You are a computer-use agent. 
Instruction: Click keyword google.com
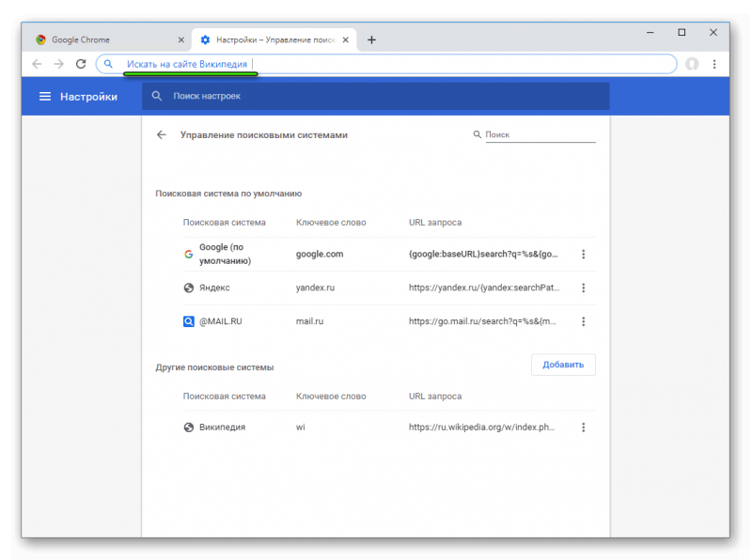[x=320, y=254]
